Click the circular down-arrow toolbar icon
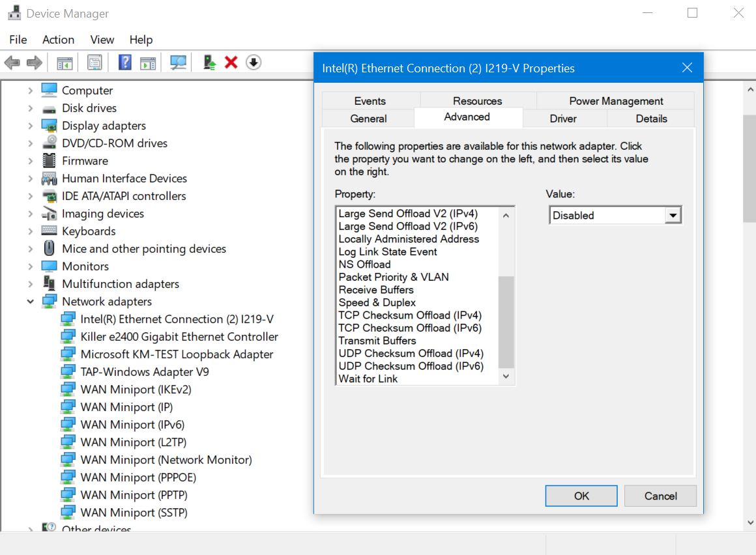The image size is (756, 555). click(254, 63)
